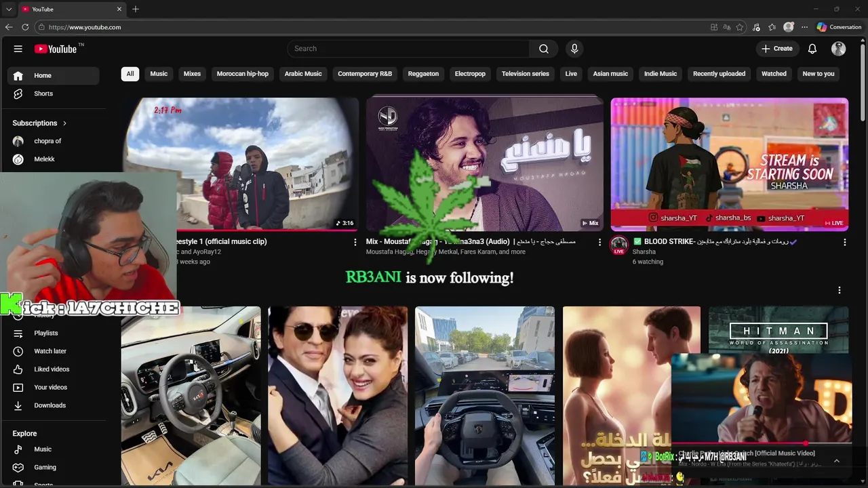
Task: Expand Subscriptions section
Action: point(39,123)
